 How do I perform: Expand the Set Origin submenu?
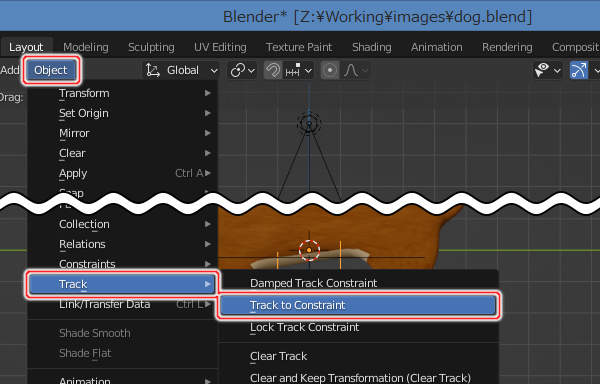click(x=122, y=113)
